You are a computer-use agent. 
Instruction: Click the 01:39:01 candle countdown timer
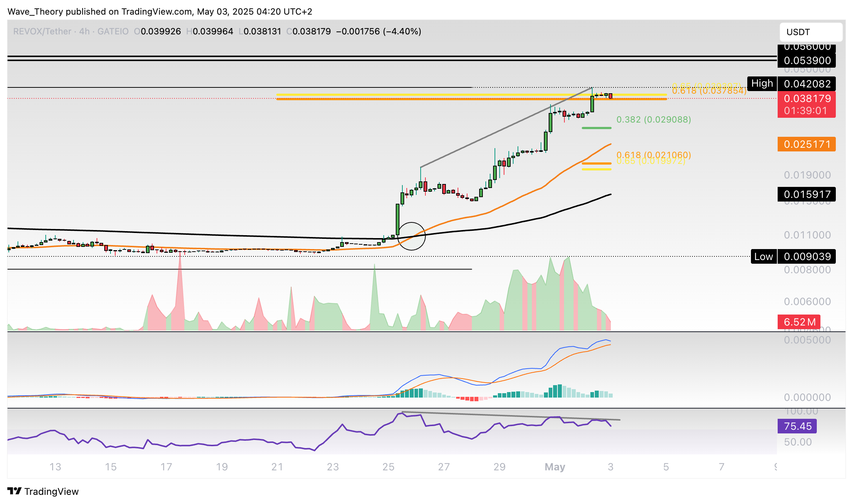click(x=806, y=110)
